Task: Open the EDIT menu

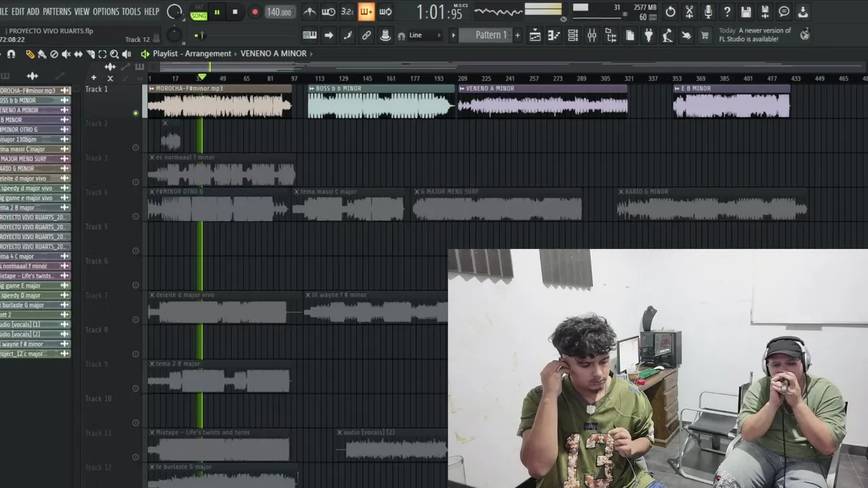Action: coord(18,12)
